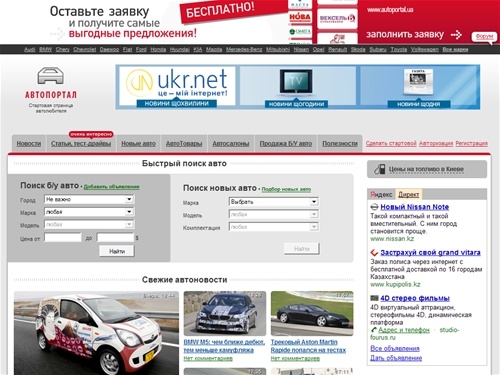The height and width of the screenshot is (375, 500).
Task: Click the price 'до' input field
Action: point(115,237)
